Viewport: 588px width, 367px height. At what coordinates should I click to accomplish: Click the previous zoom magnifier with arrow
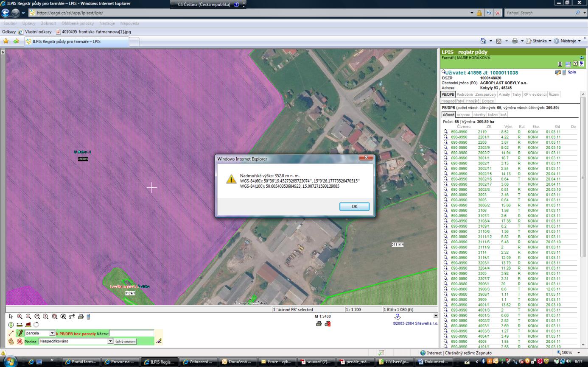coord(63,317)
